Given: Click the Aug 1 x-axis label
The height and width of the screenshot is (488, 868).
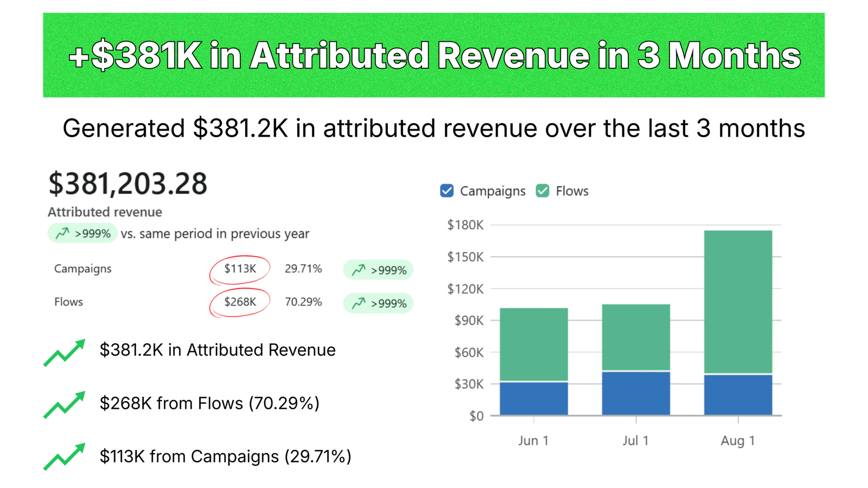Looking at the screenshot, I should 738,440.
